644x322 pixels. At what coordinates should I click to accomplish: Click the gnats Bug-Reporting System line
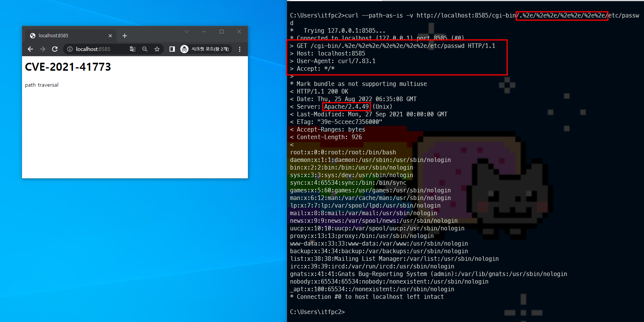(428, 274)
